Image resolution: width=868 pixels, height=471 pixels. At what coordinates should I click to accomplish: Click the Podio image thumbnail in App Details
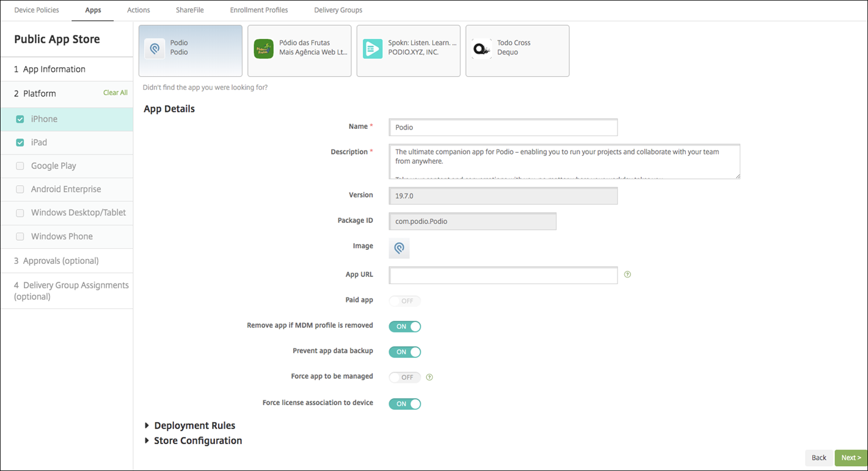(x=399, y=248)
